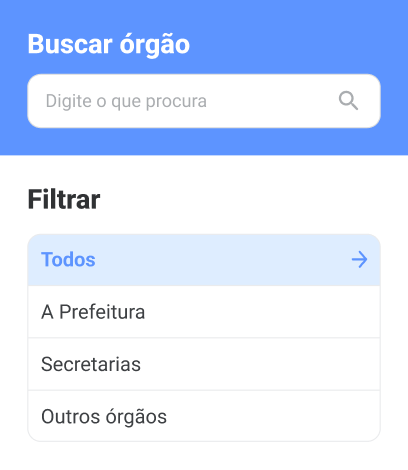Show other organs with 'Outros órgãos'

point(204,416)
